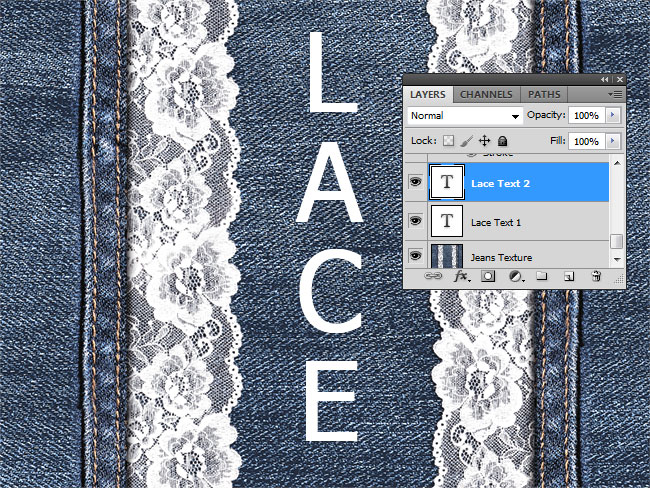Toggle lock transparent pixels
This screenshot has width=650, height=488.
coord(449,142)
